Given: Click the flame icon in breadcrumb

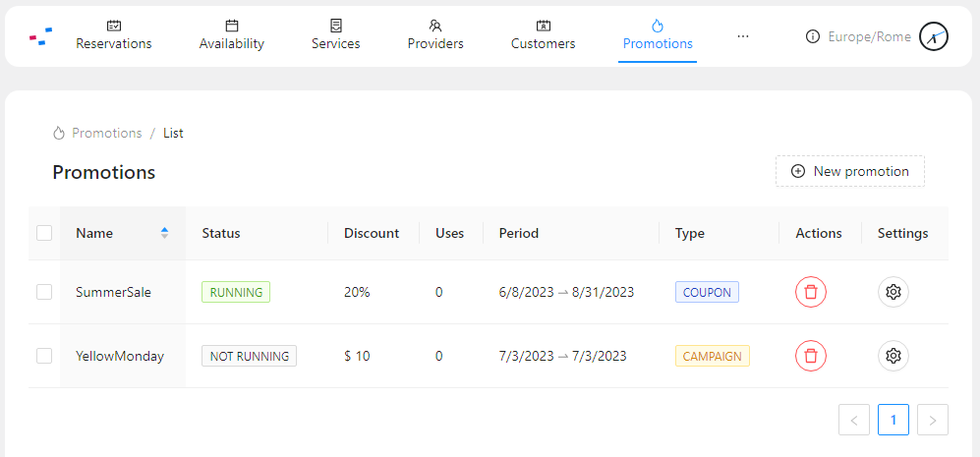Looking at the screenshot, I should pyautogui.click(x=59, y=133).
